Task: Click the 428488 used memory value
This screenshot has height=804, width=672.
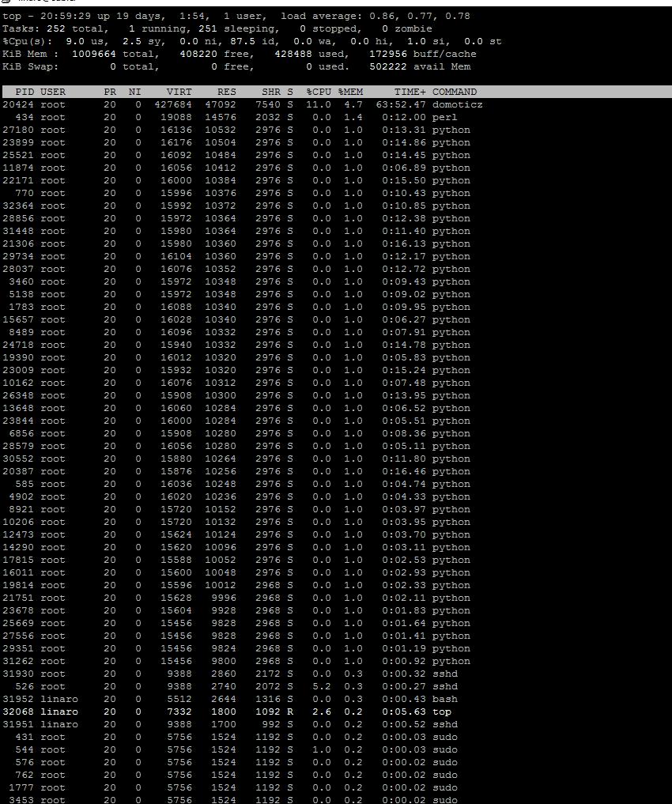Action: coord(293,54)
